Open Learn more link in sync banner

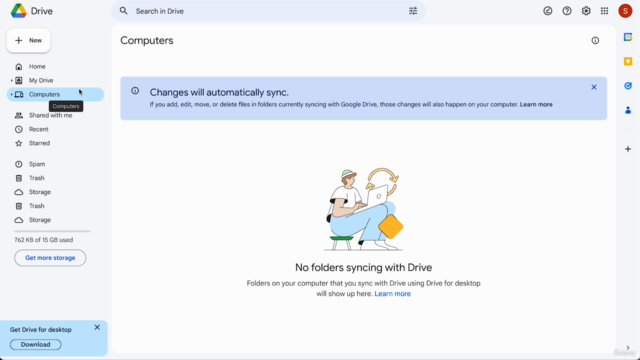click(x=536, y=104)
